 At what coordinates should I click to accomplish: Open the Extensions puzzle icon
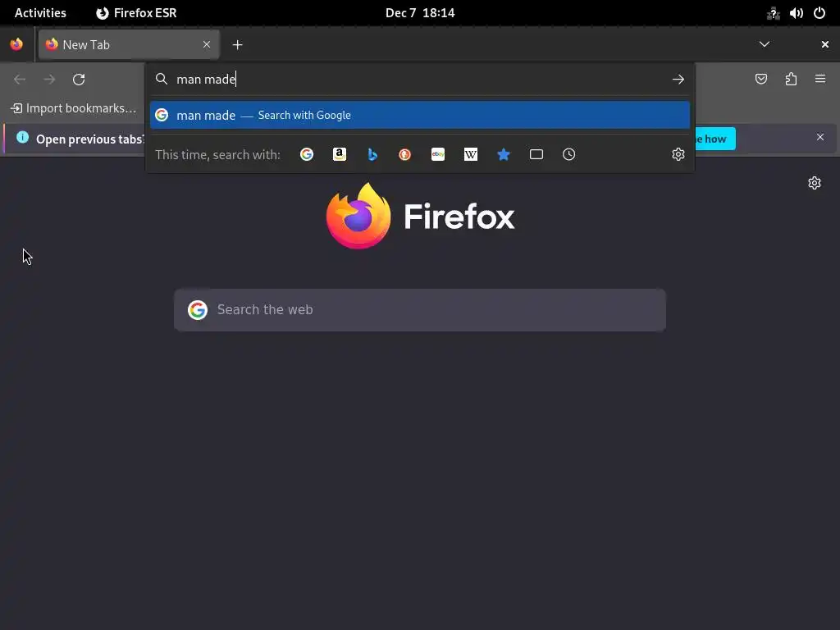click(792, 80)
